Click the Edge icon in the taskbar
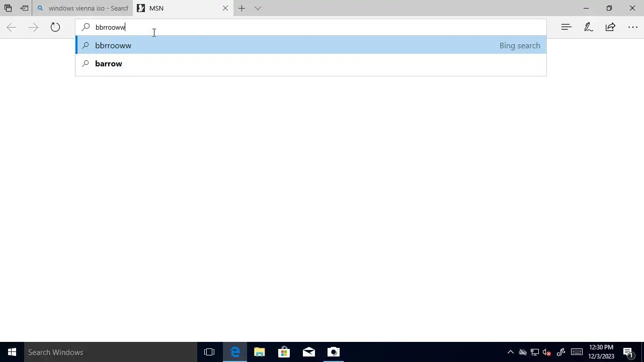644x362 pixels. [x=235, y=352]
